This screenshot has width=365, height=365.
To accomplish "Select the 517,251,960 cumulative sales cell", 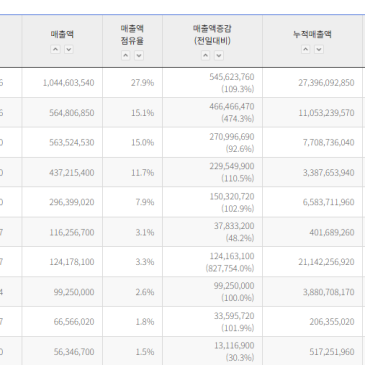I will click(332, 352).
